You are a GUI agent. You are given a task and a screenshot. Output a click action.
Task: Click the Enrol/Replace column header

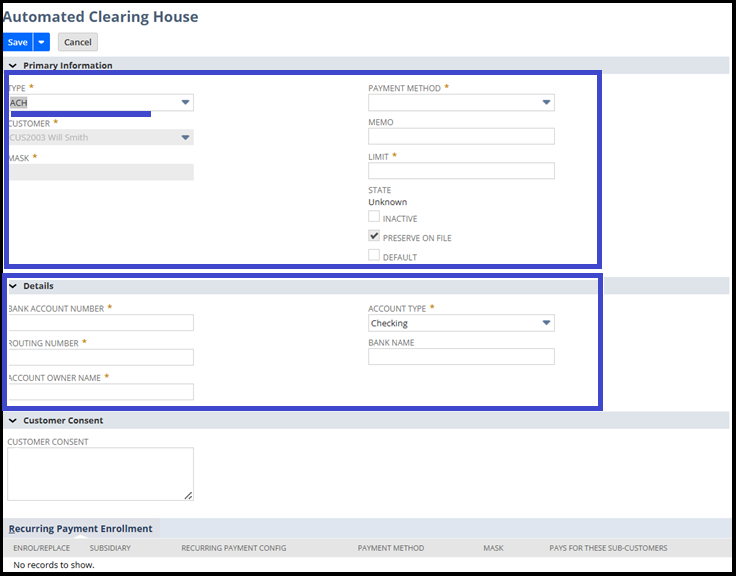(42, 548)
